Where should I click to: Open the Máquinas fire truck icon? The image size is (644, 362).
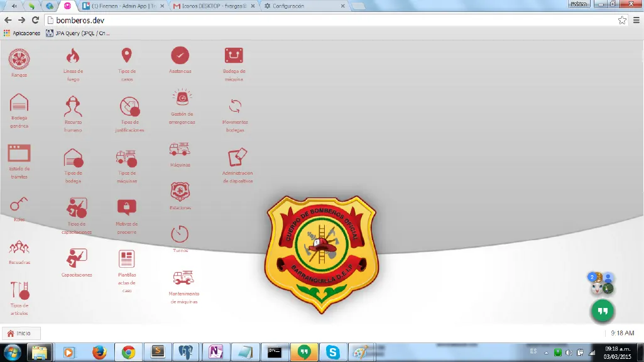[180, 149]
